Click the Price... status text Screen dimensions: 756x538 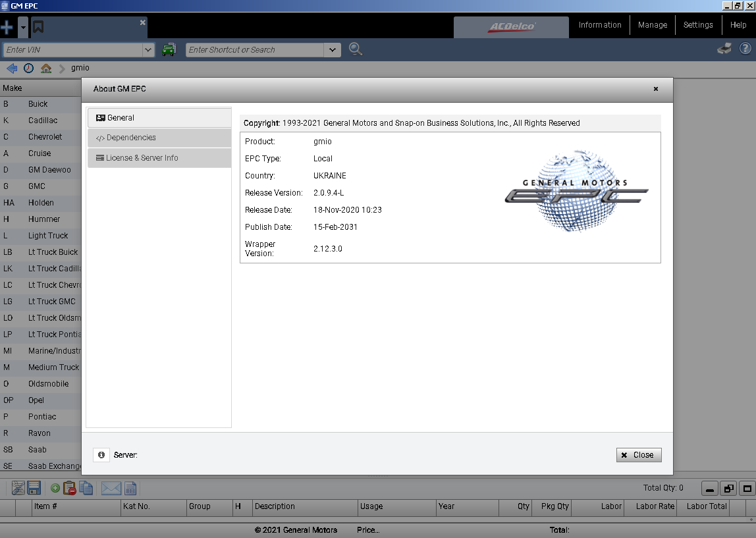[x=368, y=530]
